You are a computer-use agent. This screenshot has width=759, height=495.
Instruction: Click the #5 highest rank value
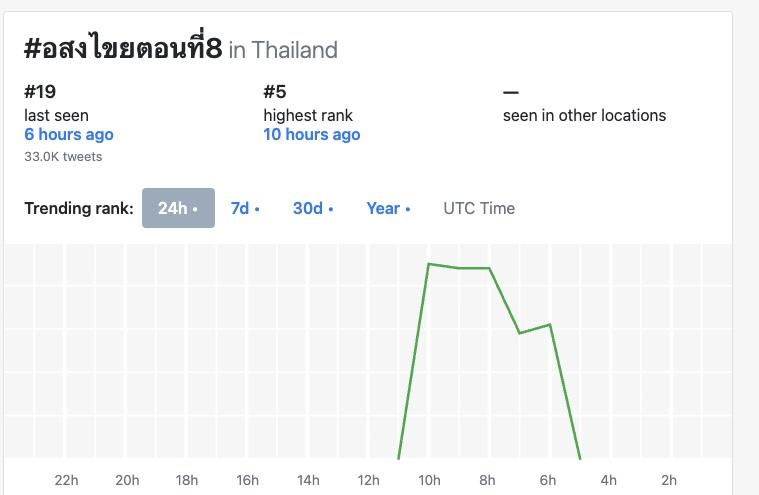click(x=277, y=92)
